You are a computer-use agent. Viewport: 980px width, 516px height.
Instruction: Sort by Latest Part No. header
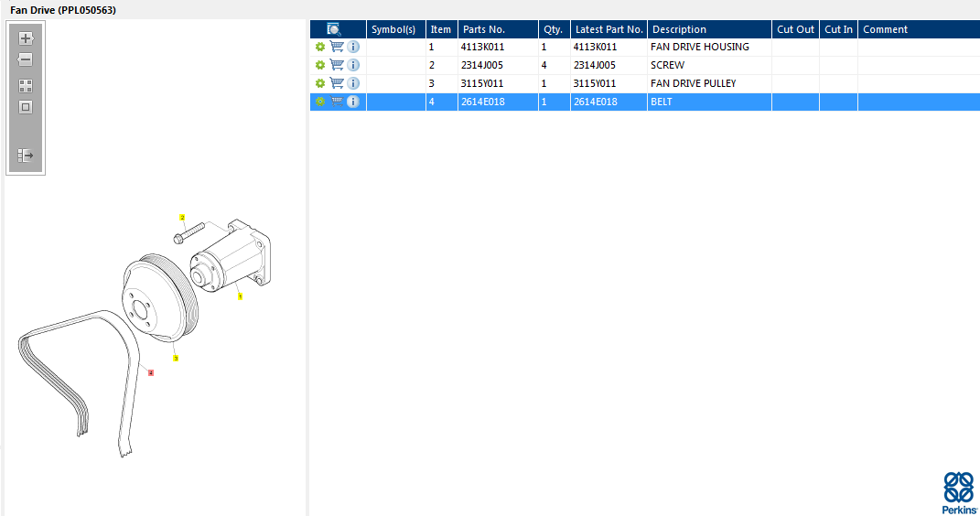pyautogui.click(x=608, y=29)
